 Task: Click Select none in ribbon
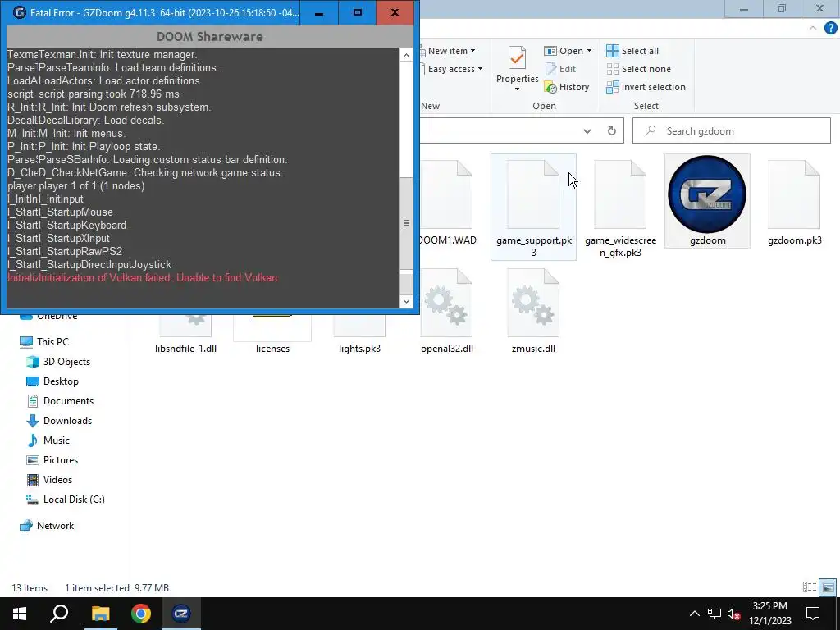tap(638, 69)
